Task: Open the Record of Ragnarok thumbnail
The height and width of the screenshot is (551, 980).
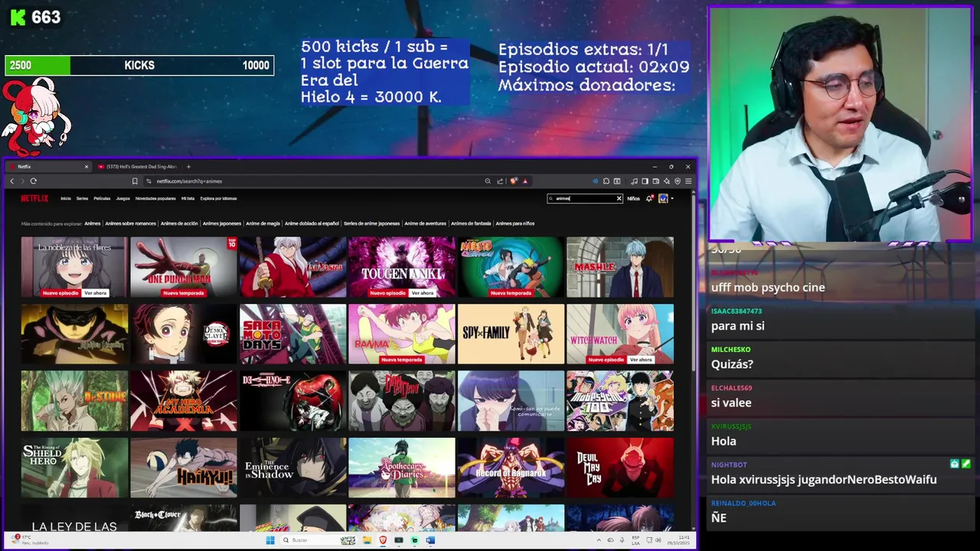Action: coord(511,468)
